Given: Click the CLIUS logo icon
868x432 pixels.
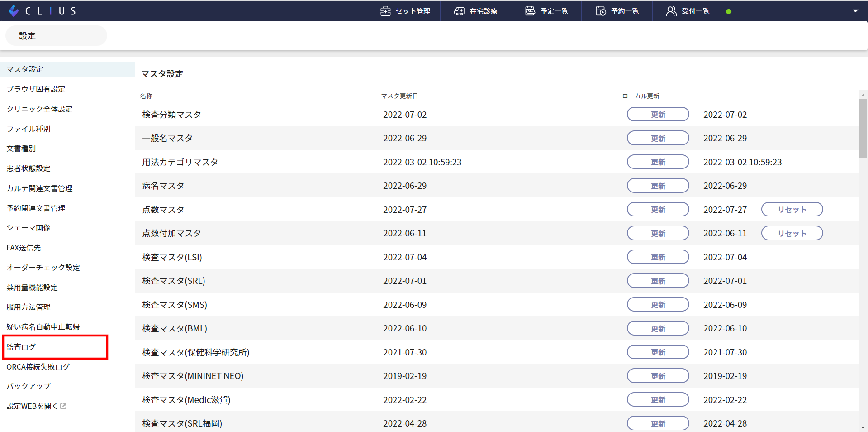Looking at the screenshot, I should tap(14, 11).
